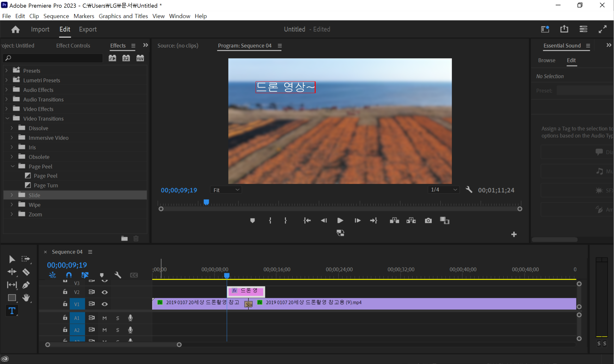Viewport: 614px width, 364px height.
Task: Click the Export Frame camera icon
Action: [428, 221]
